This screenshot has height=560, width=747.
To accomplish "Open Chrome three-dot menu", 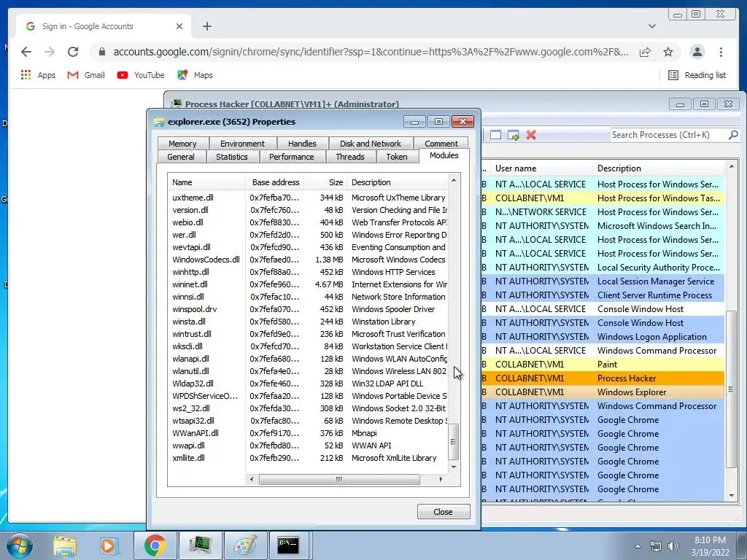I will click(x=721, y=52).
